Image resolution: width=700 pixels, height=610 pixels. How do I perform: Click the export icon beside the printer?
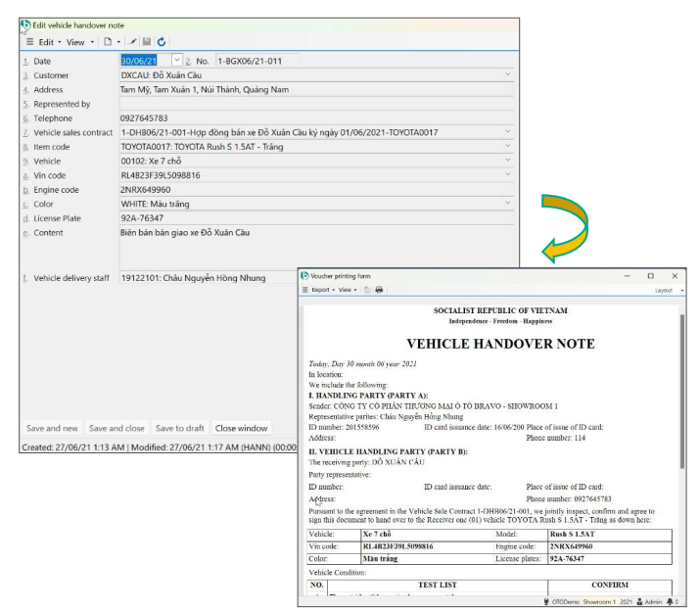click(x=367, y=290)
